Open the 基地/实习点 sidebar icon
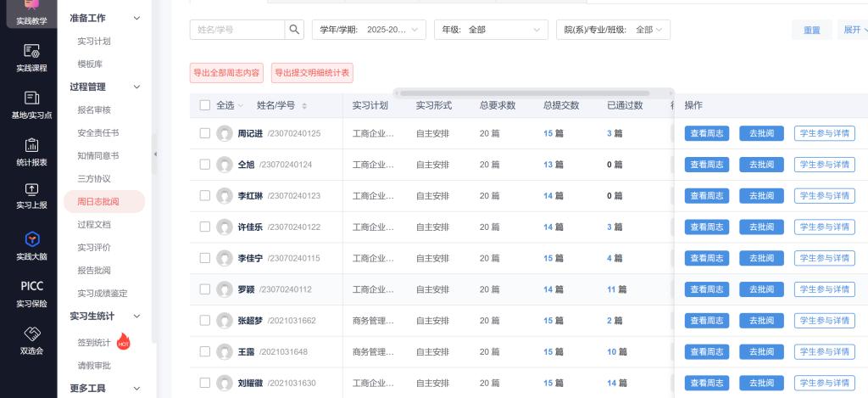Image resolution: width=868 pixels, height=398 pixels. coord(31,104)
